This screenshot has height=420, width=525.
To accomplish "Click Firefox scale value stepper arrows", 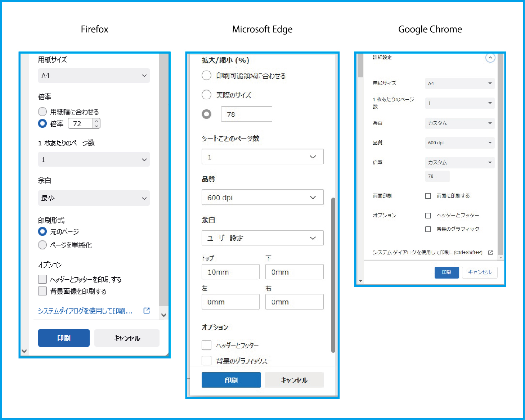I will [96, 123].
